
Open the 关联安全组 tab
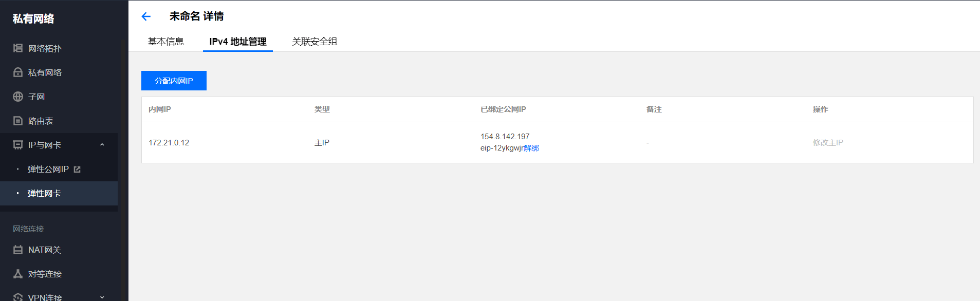point(315,42)
